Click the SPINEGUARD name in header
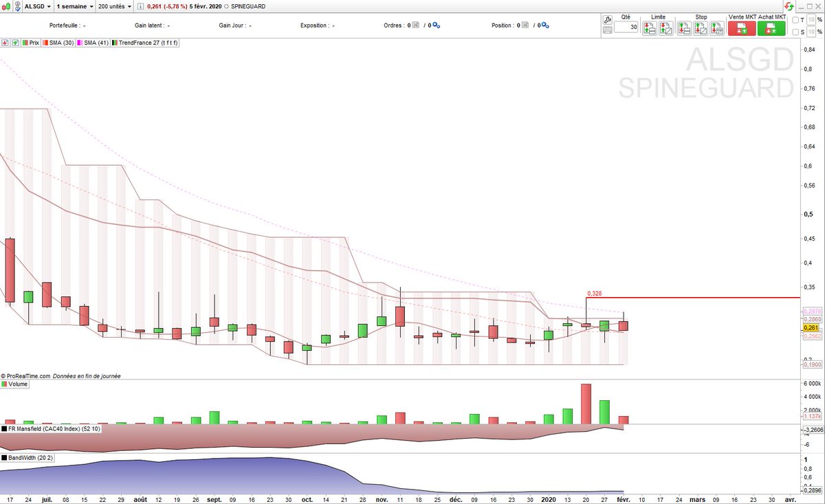Screen dimensions: 825x504 coord(248,6)
